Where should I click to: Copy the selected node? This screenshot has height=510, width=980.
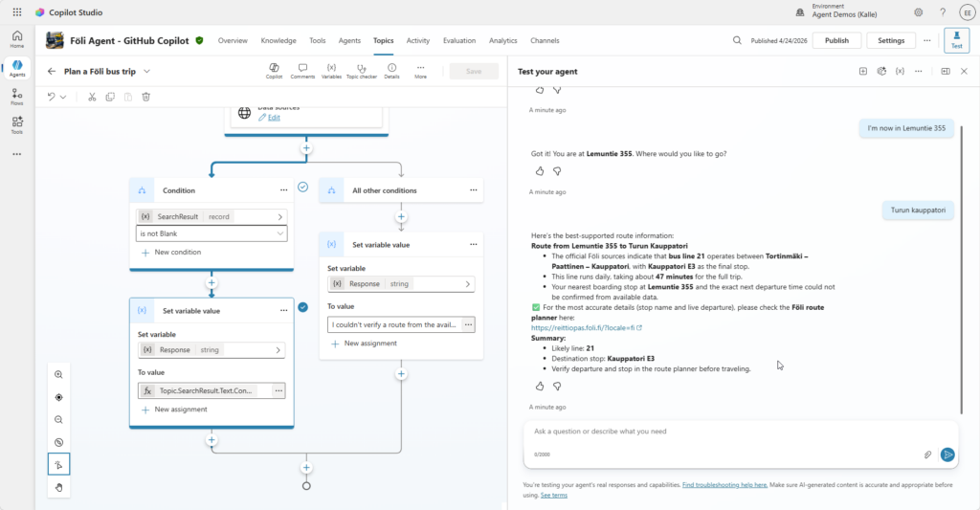click(x=110, y=97)
